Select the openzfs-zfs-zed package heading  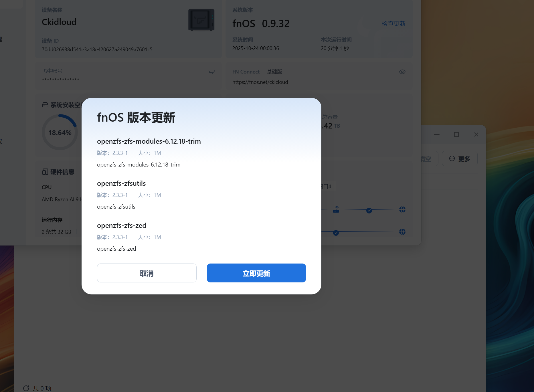click(x=122, y=225)
